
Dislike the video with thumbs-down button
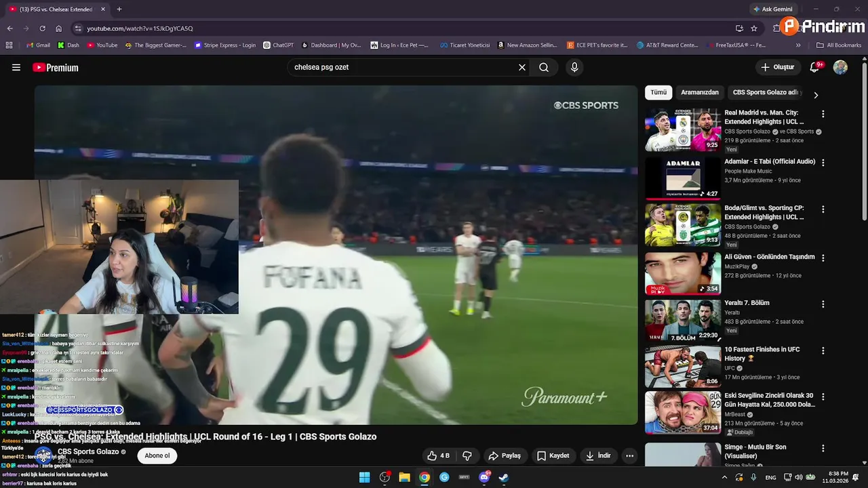467,455
